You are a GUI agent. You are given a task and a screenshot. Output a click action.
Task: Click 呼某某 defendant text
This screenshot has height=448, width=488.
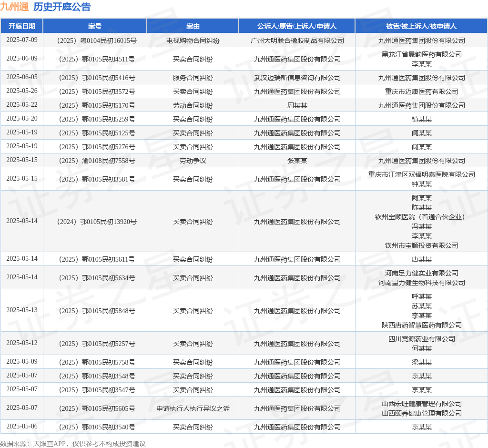tap(421, 297)
